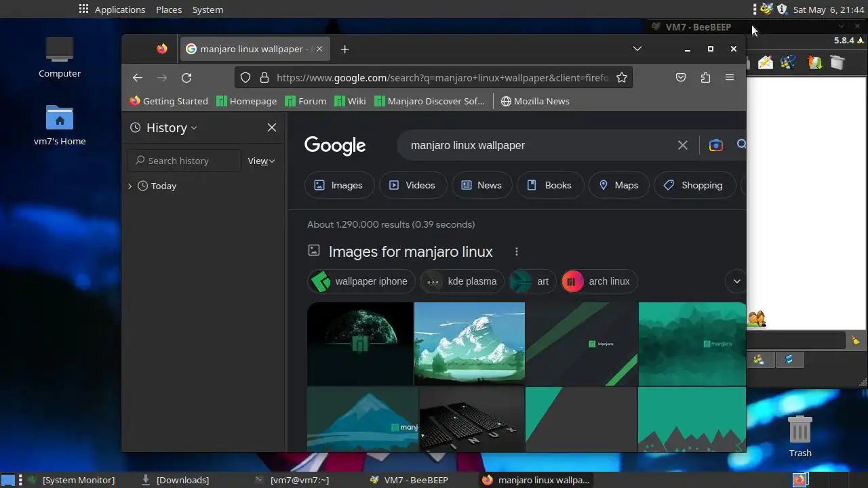This screenshot has width=868, height=488.
Task: Switch to System Monitor in taskbar
Action: 71,480
